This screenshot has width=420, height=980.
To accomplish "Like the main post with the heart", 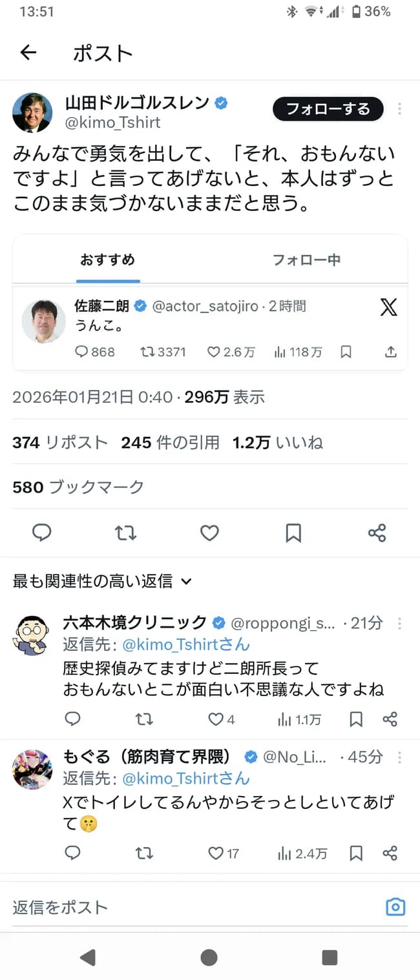I will (209, 533).
